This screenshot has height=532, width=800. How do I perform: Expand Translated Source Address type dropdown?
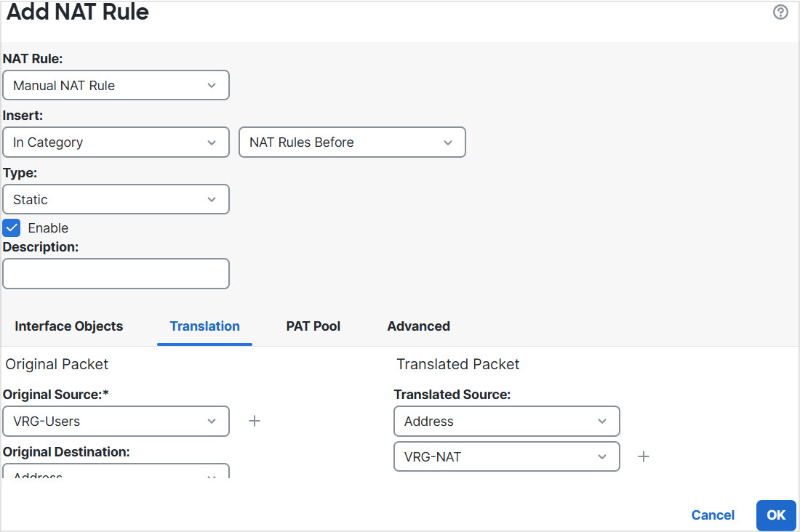[506, 421]
